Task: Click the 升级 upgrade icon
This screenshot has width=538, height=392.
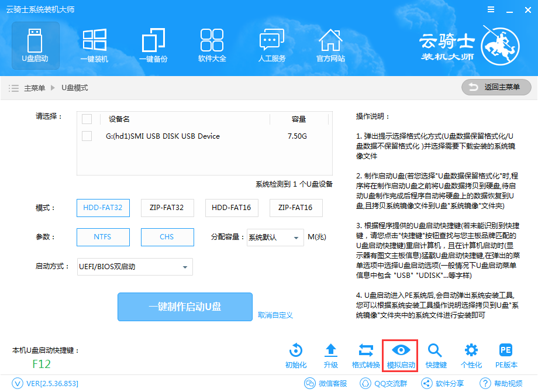Action: (331, 355)
